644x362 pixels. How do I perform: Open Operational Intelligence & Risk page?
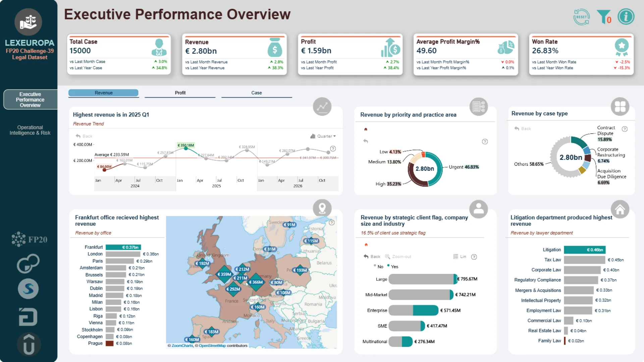(x=30, y=130)
